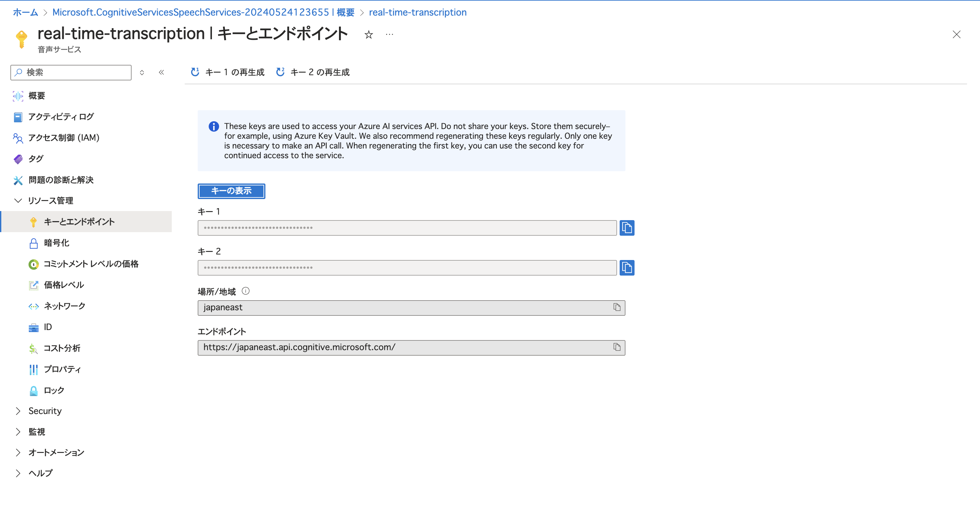Copy the endpoint URL with copy icon

(617, 347)
